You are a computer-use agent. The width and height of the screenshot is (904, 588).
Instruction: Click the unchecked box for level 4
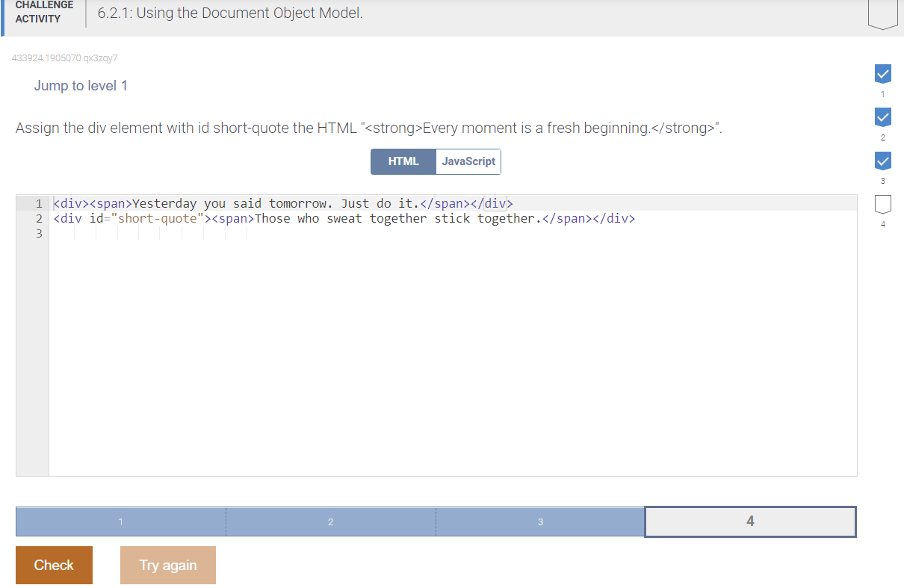point(882,203)
